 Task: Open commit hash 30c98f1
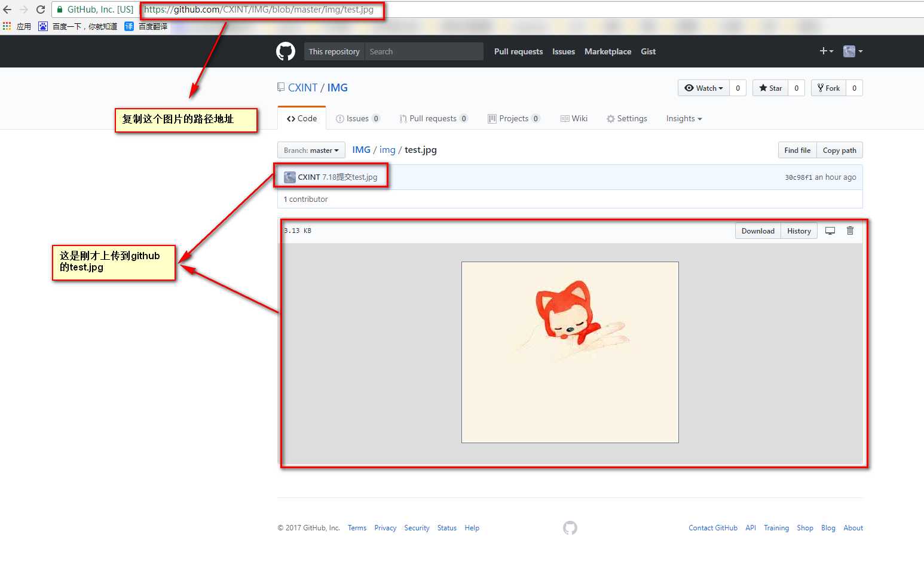[x=798, y=177]
